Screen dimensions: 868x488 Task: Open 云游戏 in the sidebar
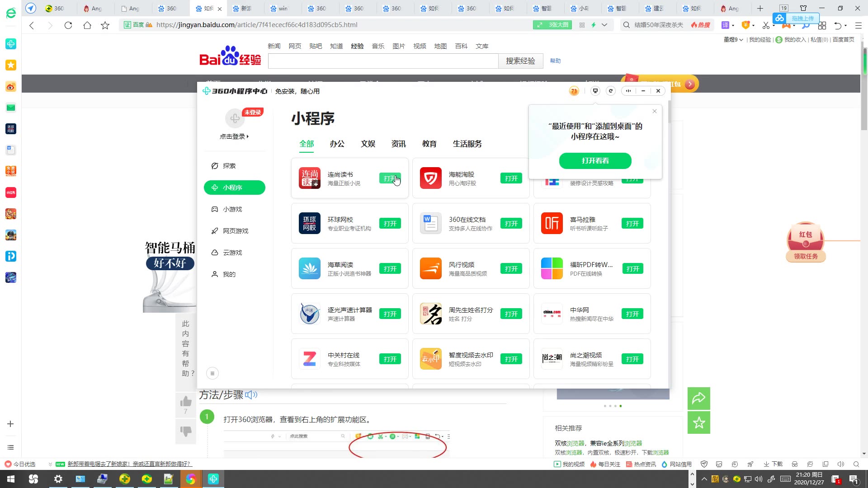tap(235, 253)
